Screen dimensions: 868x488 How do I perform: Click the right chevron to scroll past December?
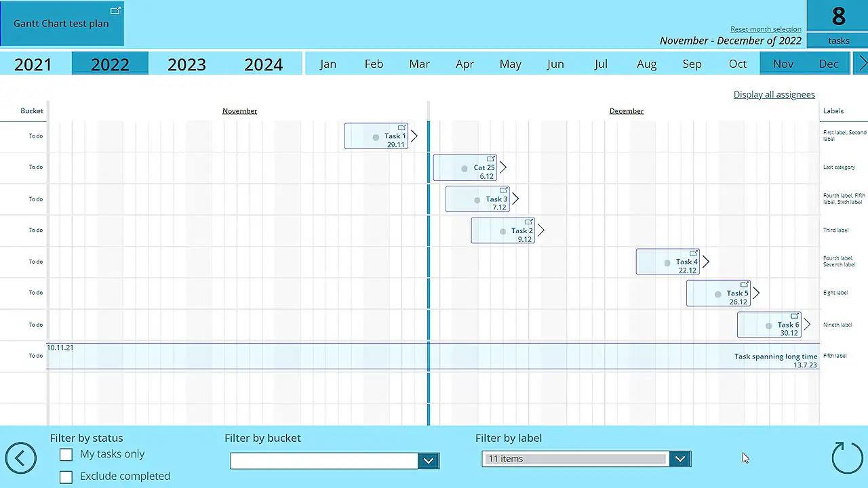[862, 64]
